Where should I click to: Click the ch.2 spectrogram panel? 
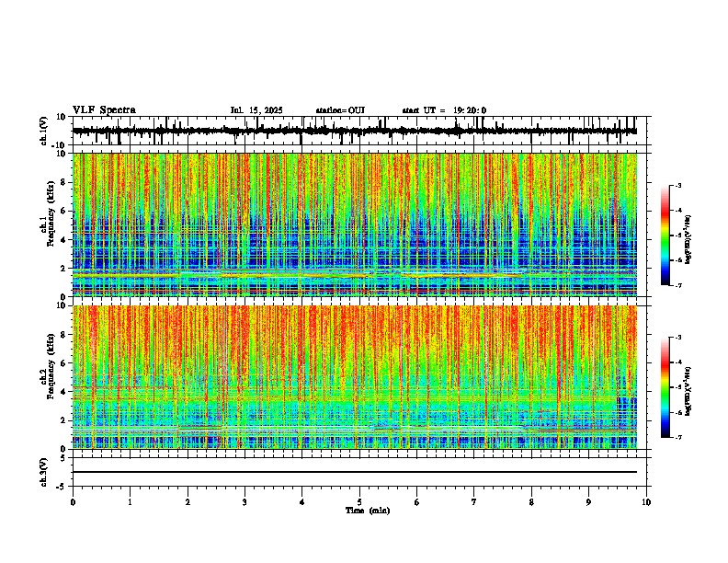(355, 377)
